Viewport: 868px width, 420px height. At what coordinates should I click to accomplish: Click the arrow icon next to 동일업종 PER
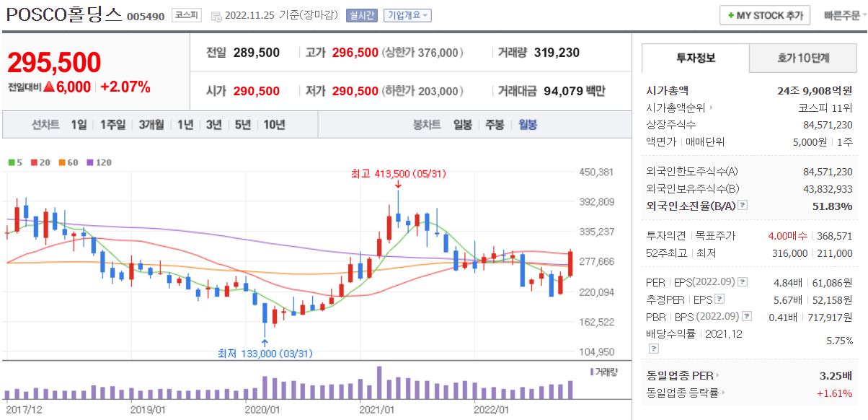718,375
